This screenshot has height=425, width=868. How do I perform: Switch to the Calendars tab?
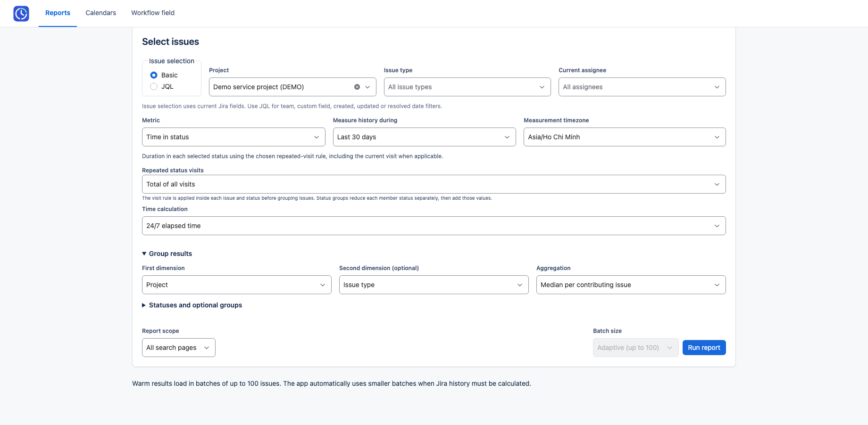click(x=100, y=13)
